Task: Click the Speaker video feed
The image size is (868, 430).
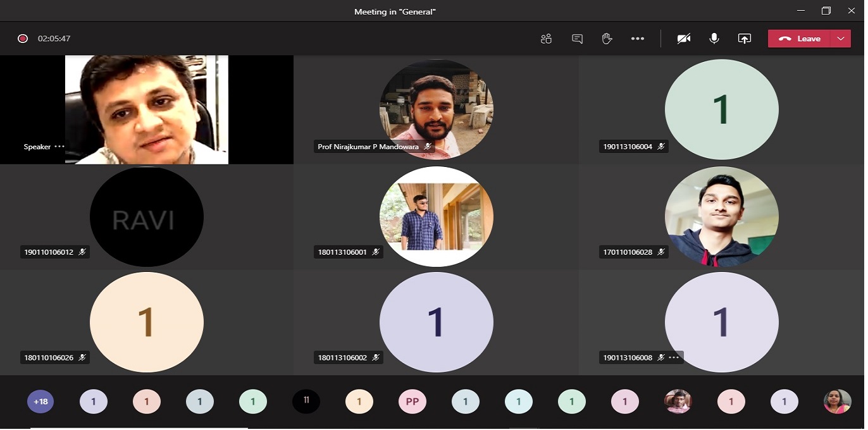Action: [146, 109]
